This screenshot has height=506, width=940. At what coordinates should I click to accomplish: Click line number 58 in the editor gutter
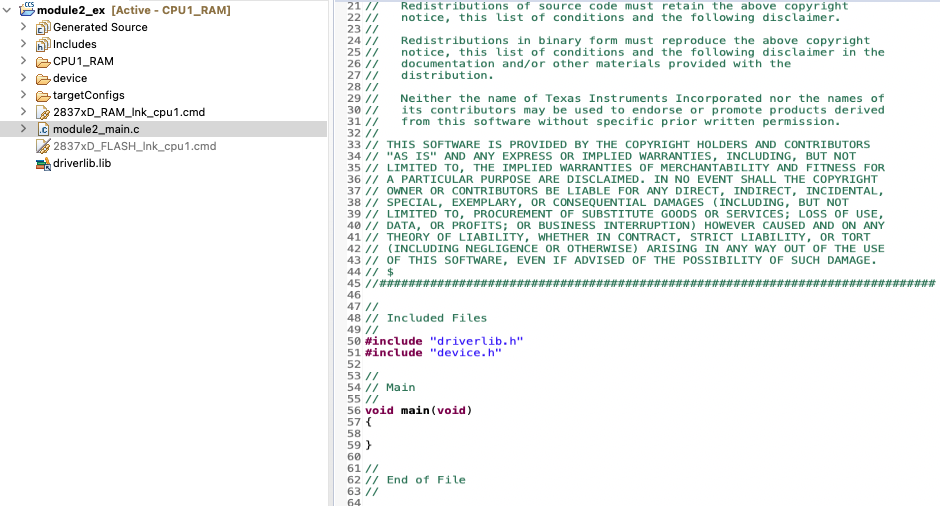pos(352,433)
